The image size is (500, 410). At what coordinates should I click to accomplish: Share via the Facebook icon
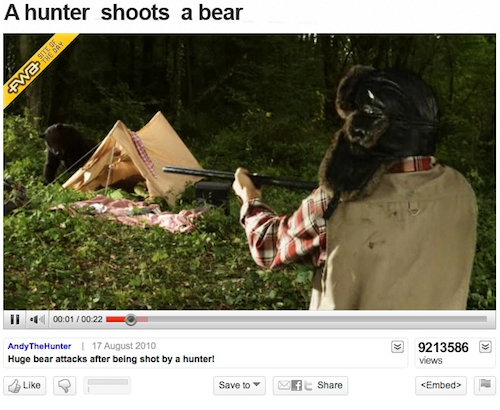pyautogui.click(x=296, y=386)
